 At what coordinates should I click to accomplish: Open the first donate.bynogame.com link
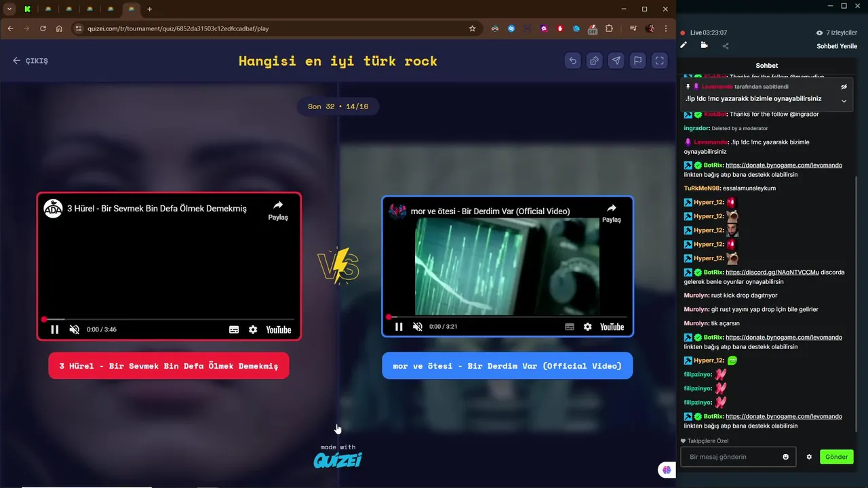[x=784, y=165]
